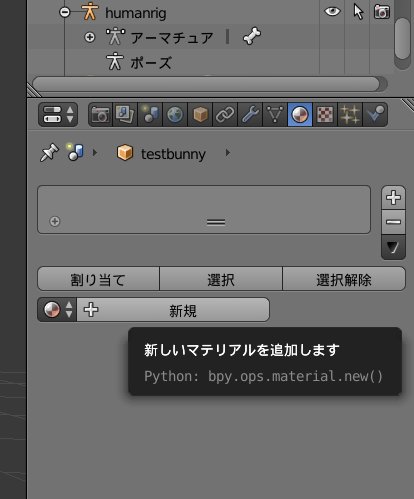Open material slot specials menu arrow
This screenshot has width=414, height=499.
point(393,247)
